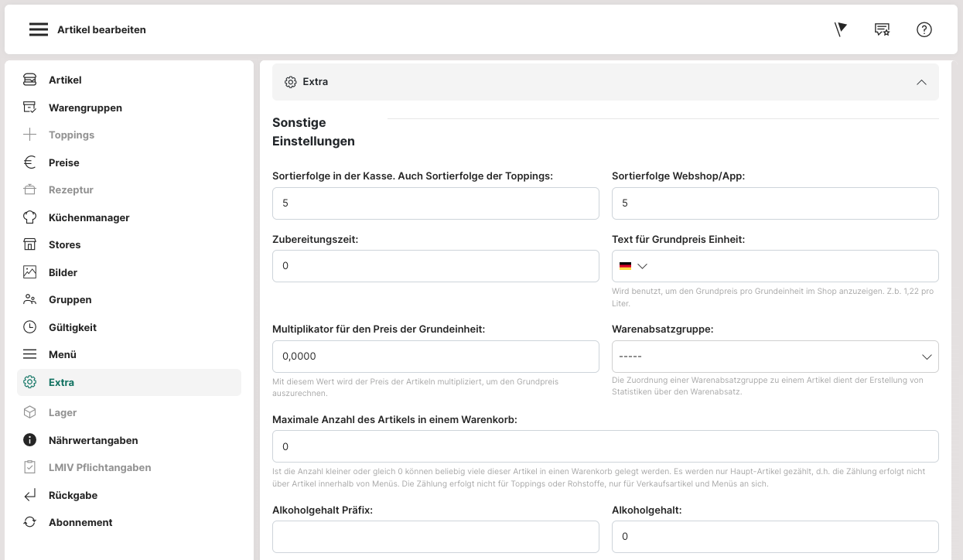
Task: Open the Preise sidebar entry
Action: coord(63,162)
